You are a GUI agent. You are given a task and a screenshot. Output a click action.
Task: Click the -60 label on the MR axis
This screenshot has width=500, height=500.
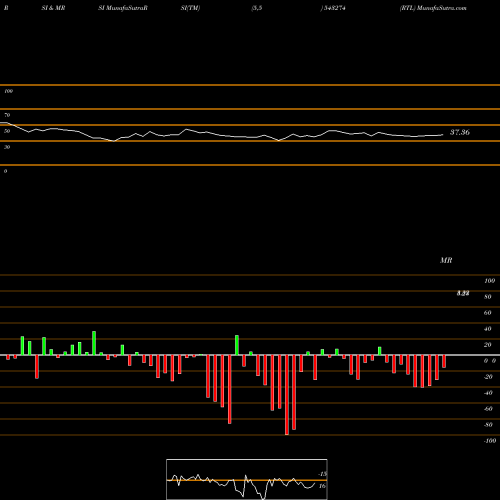[488, 409]
